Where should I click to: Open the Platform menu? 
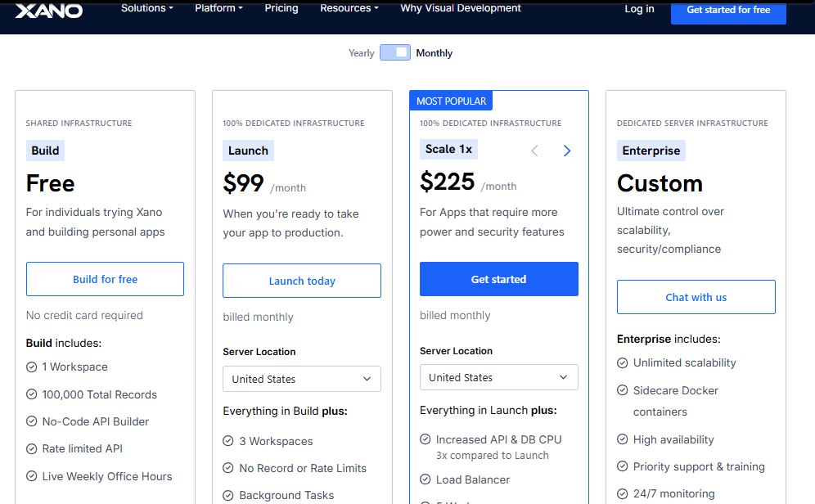(x=218, y=8)
